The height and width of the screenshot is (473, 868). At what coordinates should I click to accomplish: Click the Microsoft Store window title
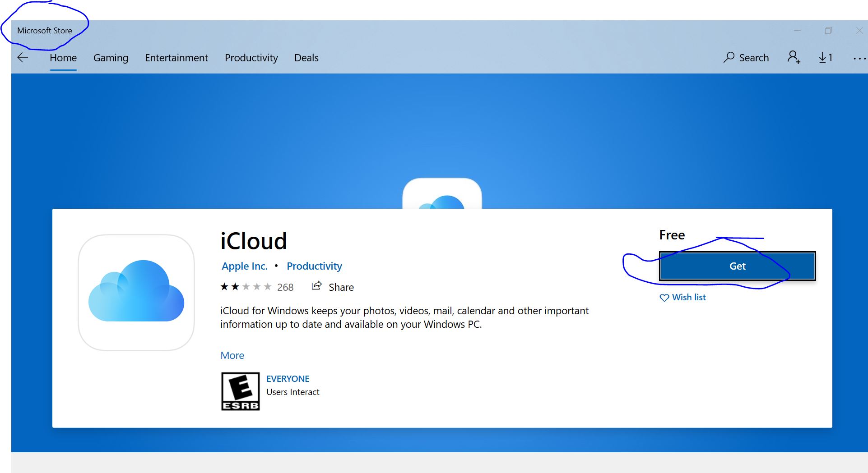[x=45, y=31]
